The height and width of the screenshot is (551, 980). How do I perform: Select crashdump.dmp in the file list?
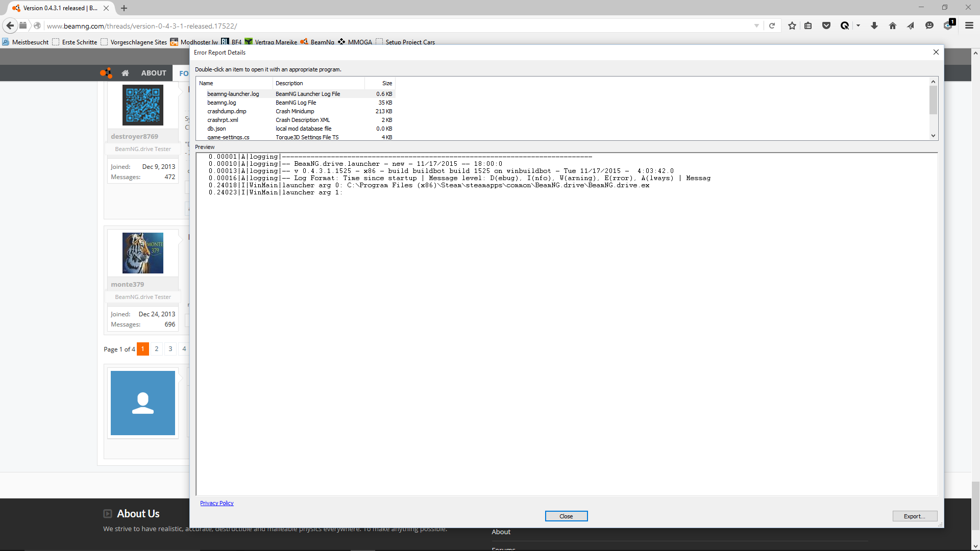pos(227,111)
